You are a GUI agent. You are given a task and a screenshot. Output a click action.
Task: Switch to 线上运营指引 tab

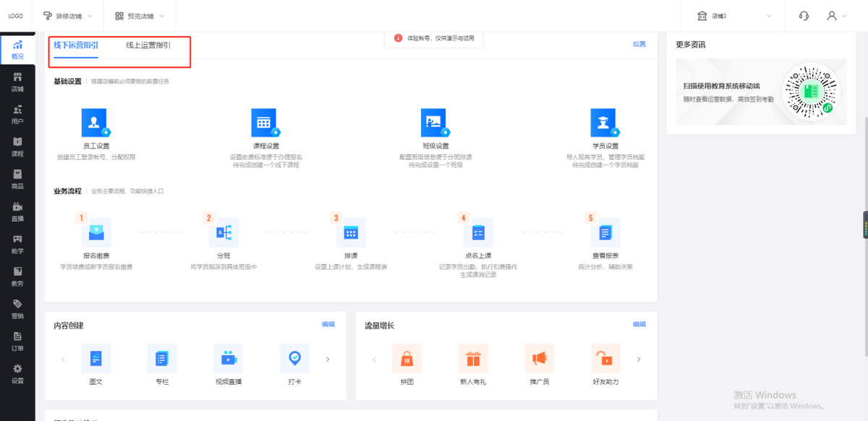pos(148,46)
